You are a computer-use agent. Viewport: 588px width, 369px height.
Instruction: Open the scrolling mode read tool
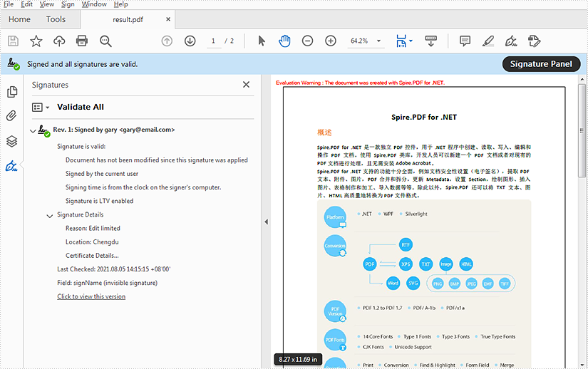coord(431,41)
